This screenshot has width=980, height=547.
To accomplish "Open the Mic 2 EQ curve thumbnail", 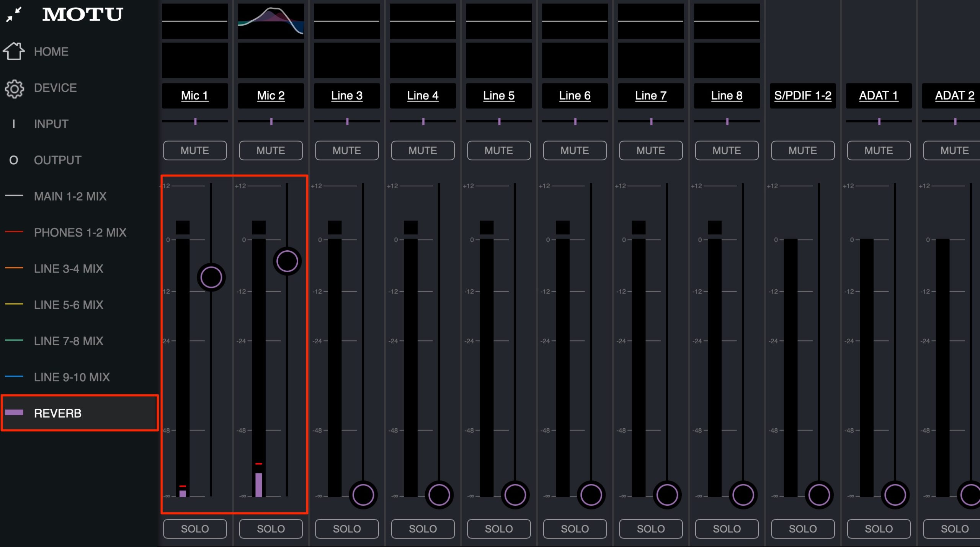I will click(x=271, y=21).
